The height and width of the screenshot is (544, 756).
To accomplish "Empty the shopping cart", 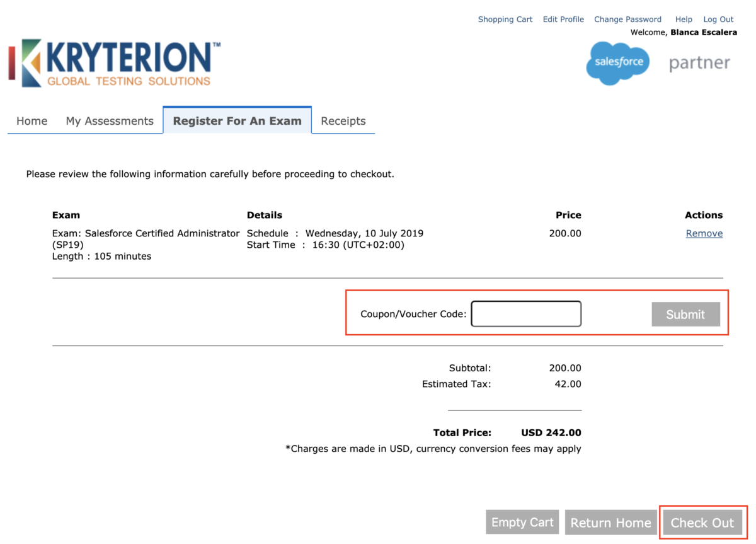I will (522, 522).
